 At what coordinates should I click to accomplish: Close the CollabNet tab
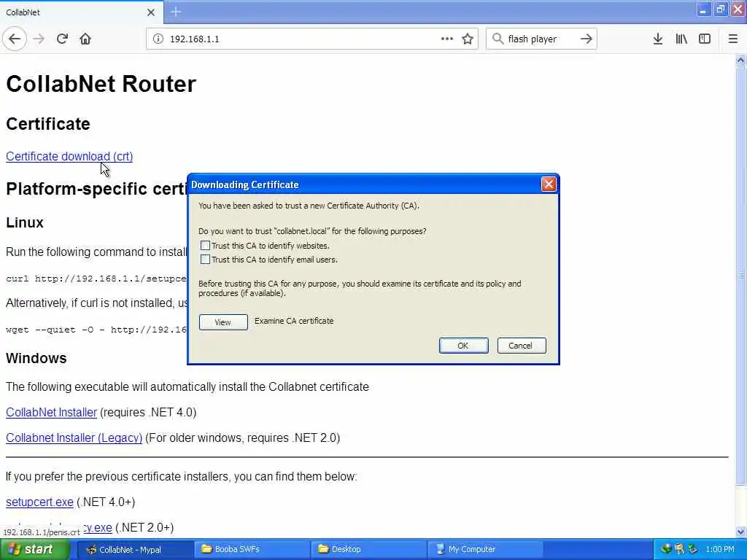[x=151, y=12]
